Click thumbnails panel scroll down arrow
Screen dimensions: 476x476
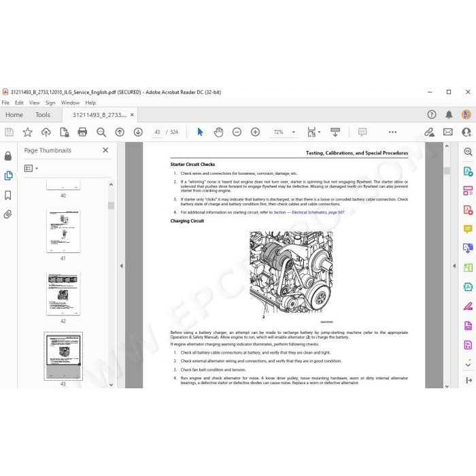point(111,385)
